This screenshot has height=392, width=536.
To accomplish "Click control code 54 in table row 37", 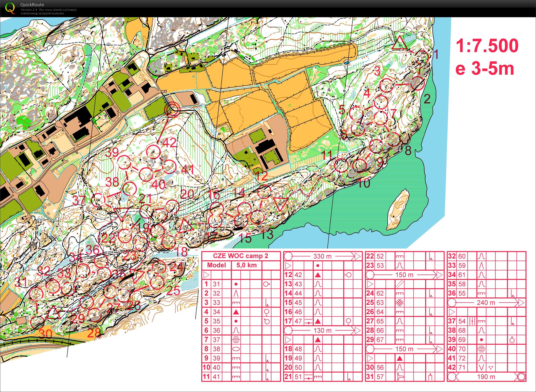I will pyautogui.click(x=462, y=321).
